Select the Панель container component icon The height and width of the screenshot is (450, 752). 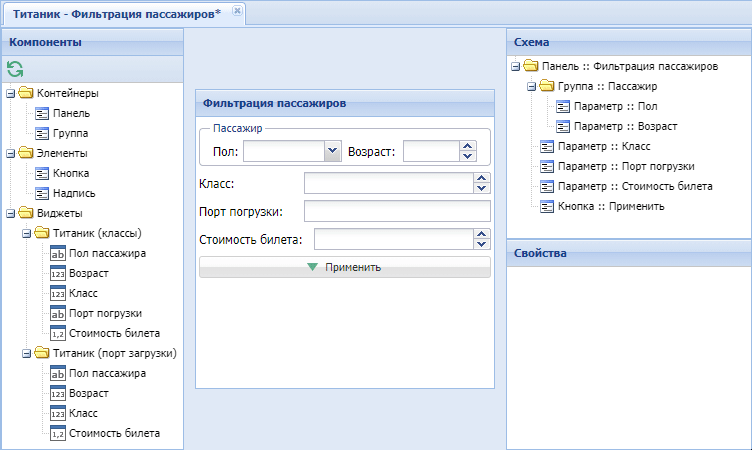coord(42,114)
